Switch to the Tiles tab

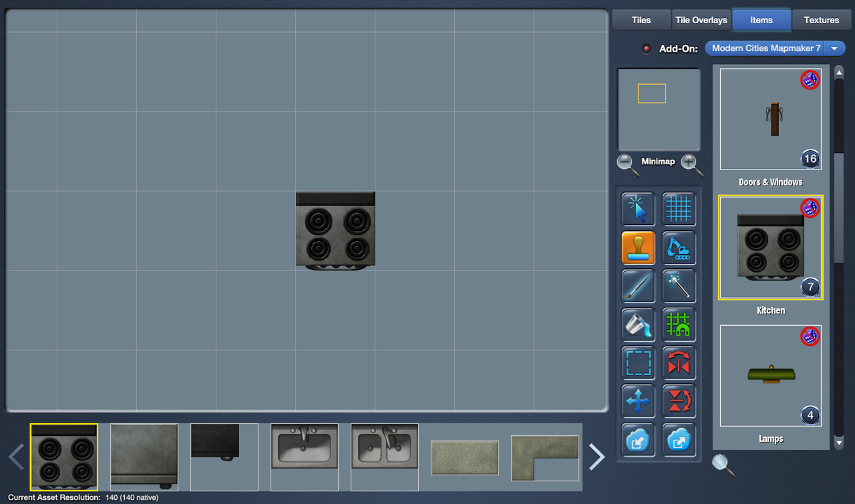click(641, 20)
